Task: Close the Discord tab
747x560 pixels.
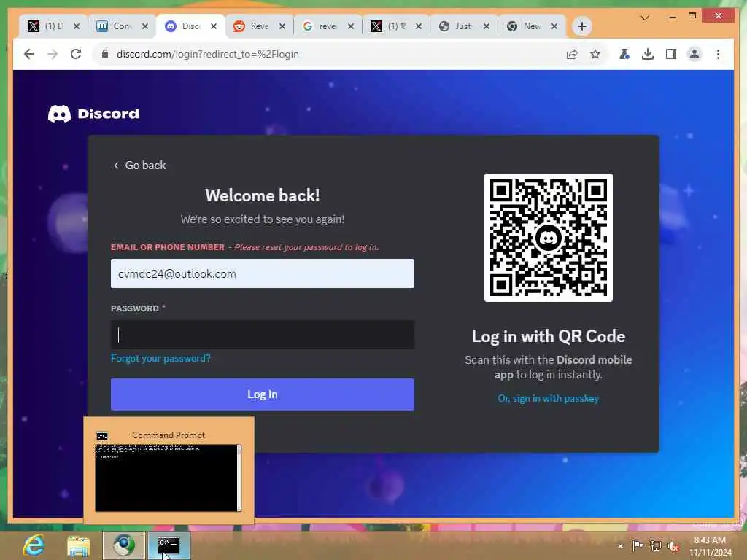Action: [x=214, y=26]
